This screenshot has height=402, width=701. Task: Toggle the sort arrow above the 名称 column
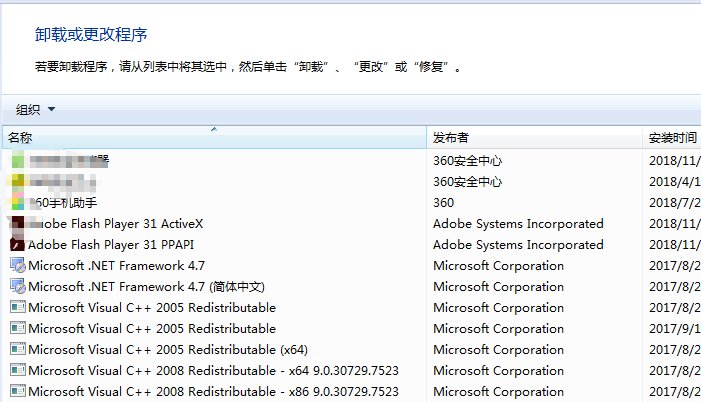[x=214, y=129]
